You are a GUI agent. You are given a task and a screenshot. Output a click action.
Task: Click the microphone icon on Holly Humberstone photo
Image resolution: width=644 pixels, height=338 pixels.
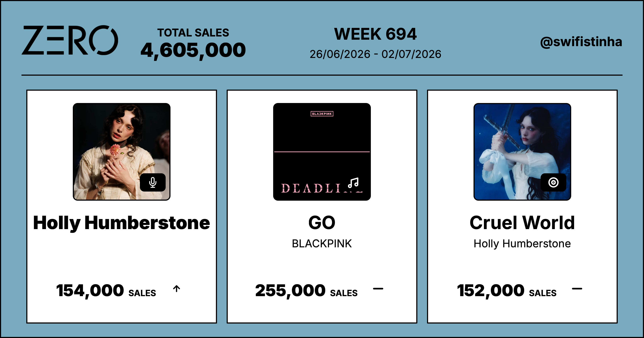153,182
